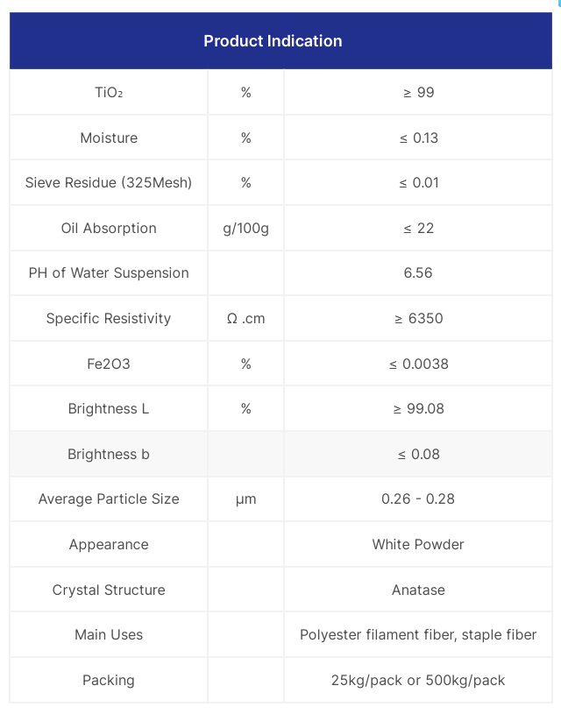Click the μm unit cell
Screen dimensions: 561x728
[245, 498]
